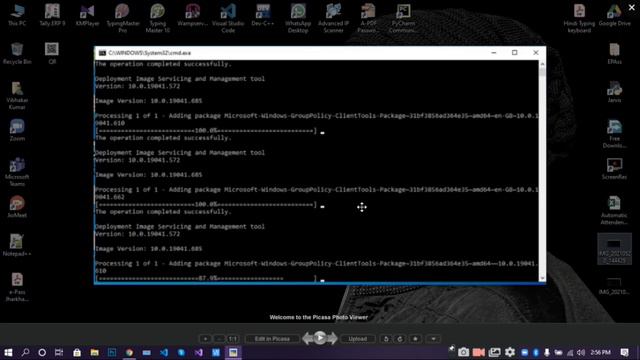Screen dimensions: 640x360
Task: Select the Tally.ERP 9 desktop icon
Action: tap(52, 16)
